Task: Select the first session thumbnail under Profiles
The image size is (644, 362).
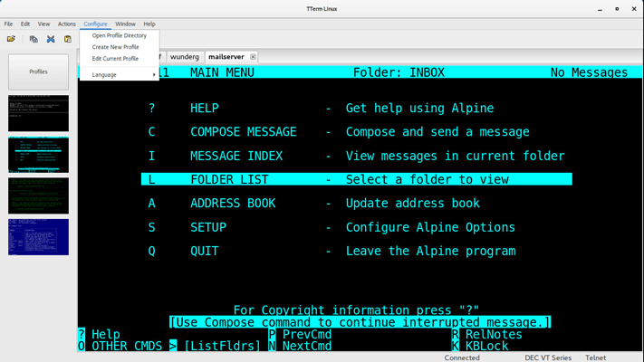Action: [39, 113]
